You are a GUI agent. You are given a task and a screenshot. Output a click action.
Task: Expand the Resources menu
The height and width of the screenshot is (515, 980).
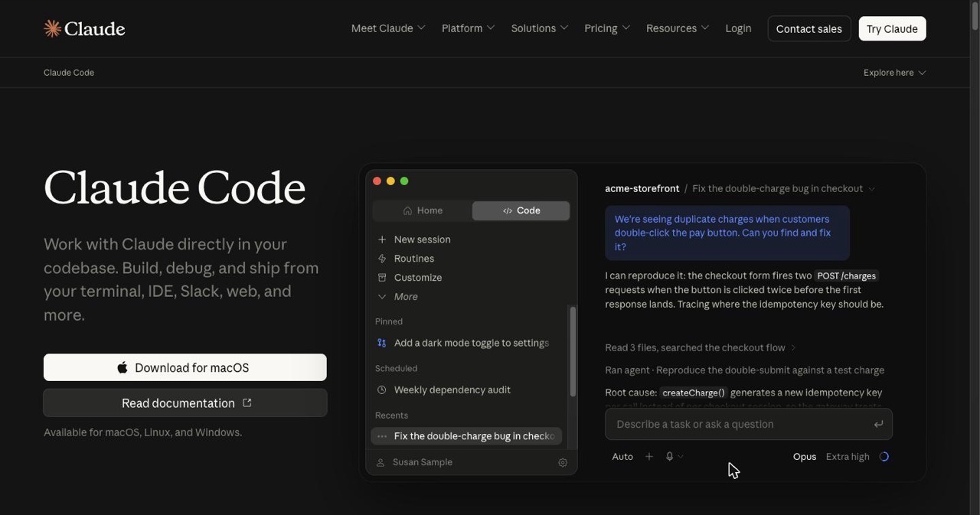(678, 28)
